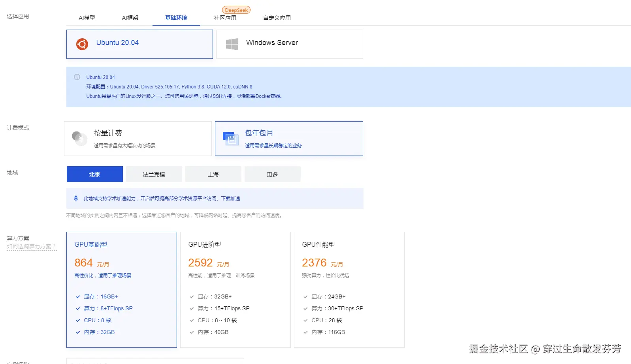This screenshot has width=631, height=364.
Task: Select the 基础环境 tab
Action: click(176, 18)
